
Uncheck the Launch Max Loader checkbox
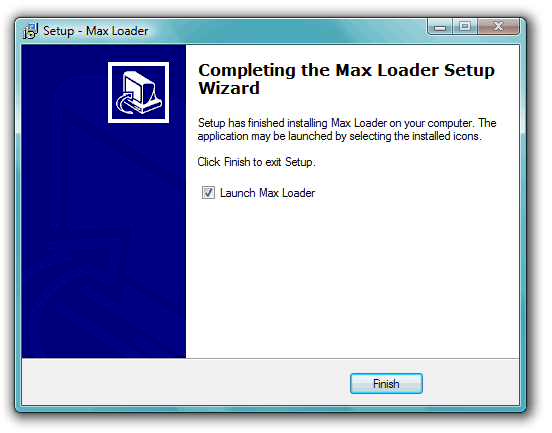click(x=208, y=193)
